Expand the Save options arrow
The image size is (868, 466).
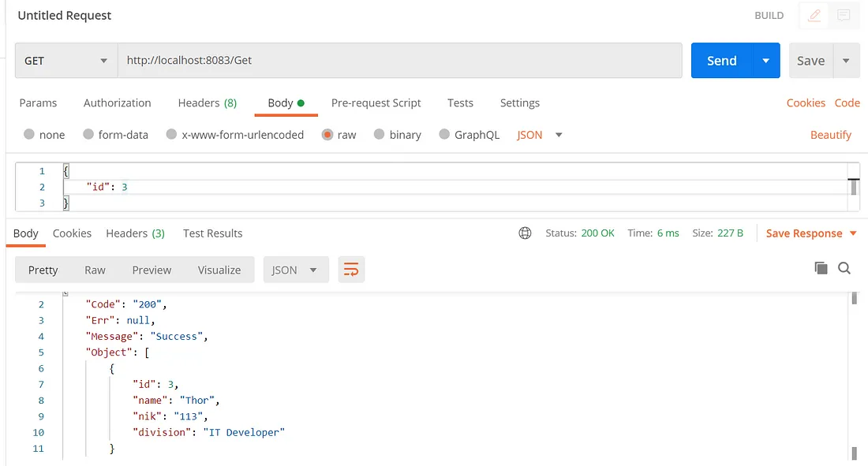coord(847,61)
